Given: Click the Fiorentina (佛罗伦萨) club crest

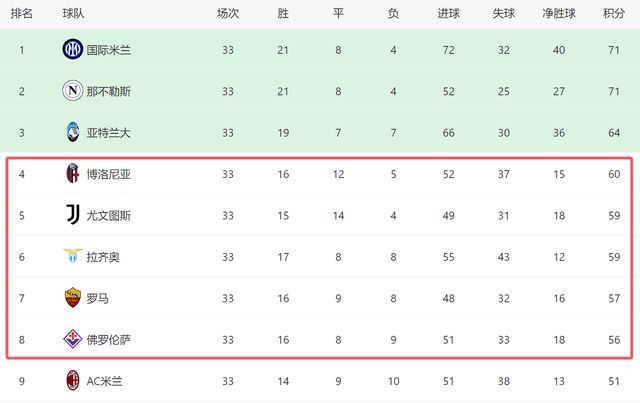Looking at the screenshot, I should tap(72, 339).
